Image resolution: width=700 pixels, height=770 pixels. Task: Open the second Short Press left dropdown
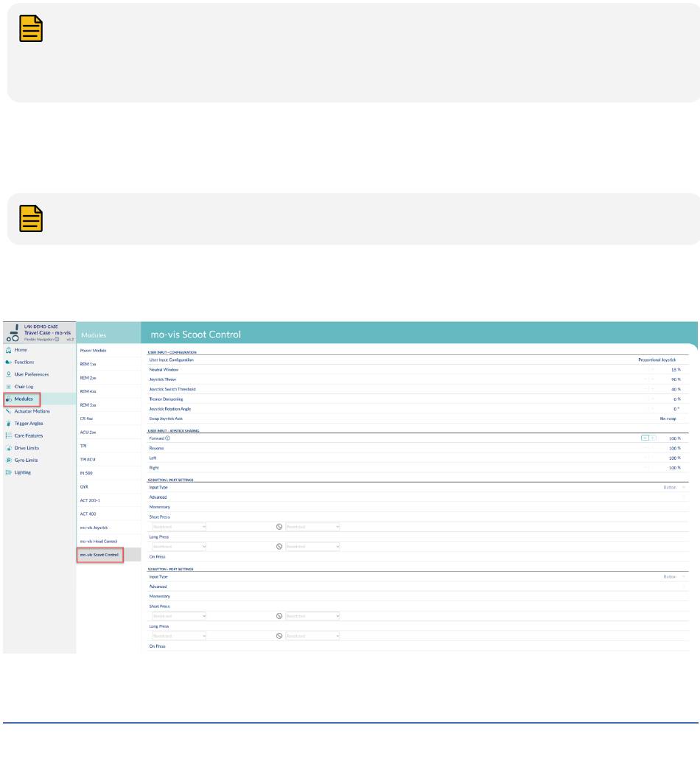[179, 616]
